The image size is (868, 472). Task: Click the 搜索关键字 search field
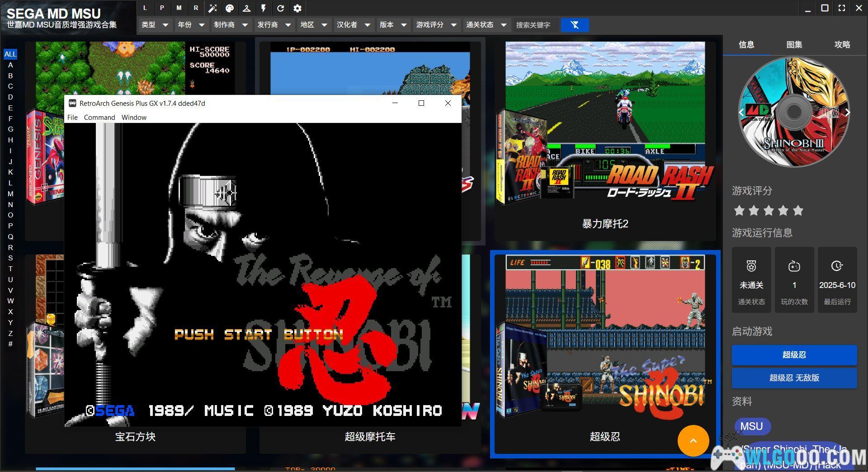click(x=535, y=25)
